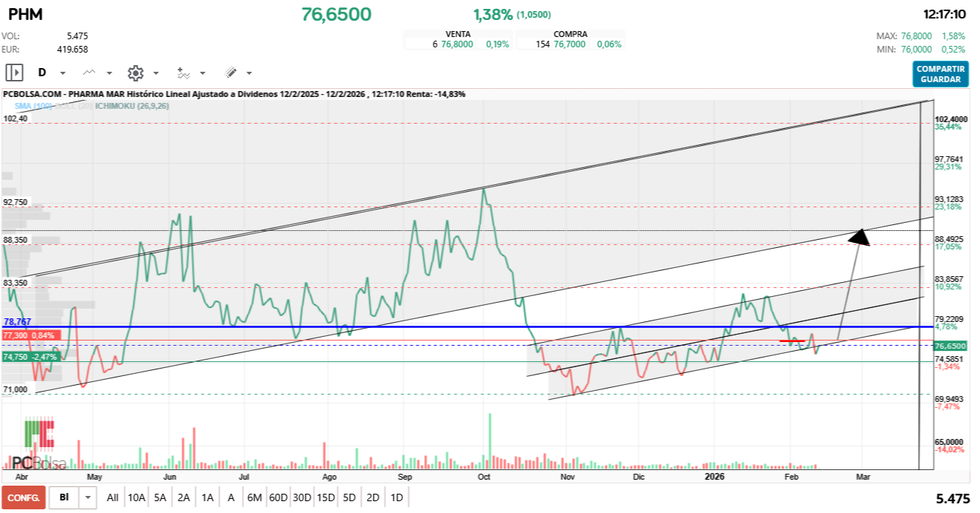Select the pencil drawing tools icon

pos(231,73)
